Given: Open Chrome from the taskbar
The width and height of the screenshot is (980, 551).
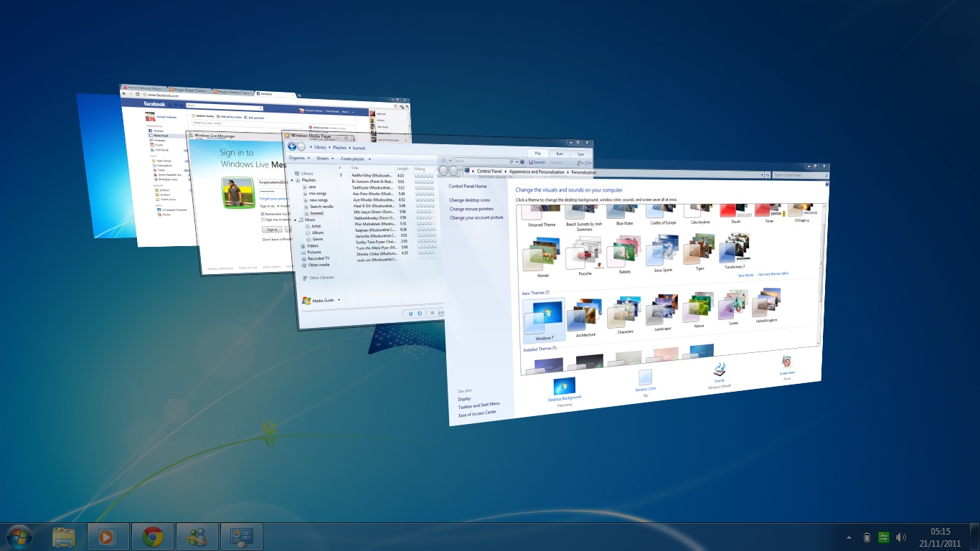Looking at the screenshot, I should tap(152, 537).
